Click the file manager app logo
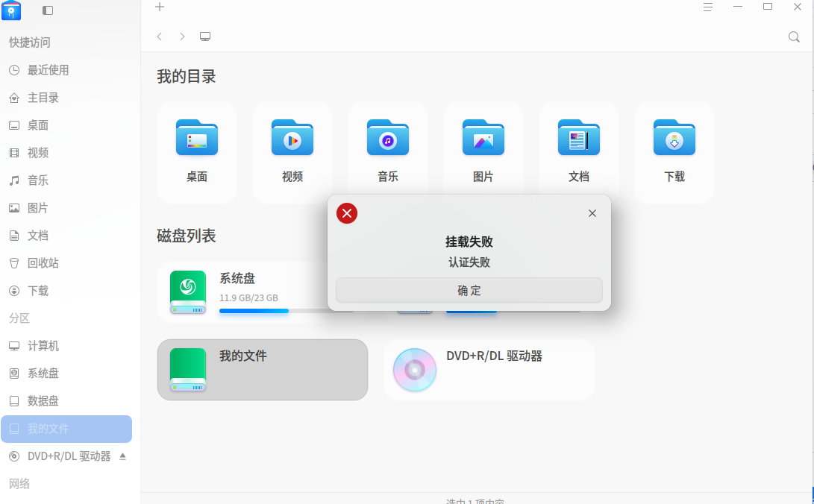The height and width of the screenshot is (504, 814). (11, 10)
